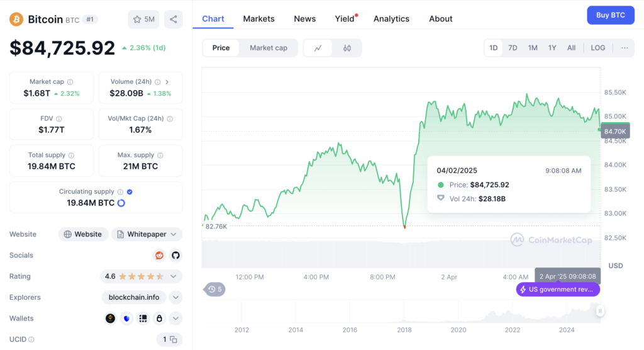Open Vol/Mkt Cap (24h) info icon
644x350 pixels.
tap(170, 118)
